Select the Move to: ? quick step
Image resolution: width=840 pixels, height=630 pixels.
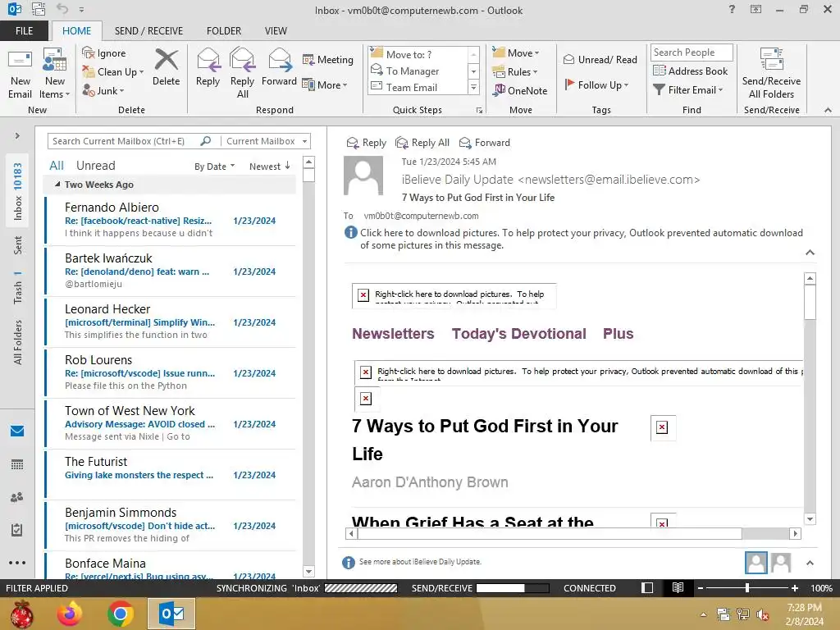pyautogui.click(x=418, y=54)
